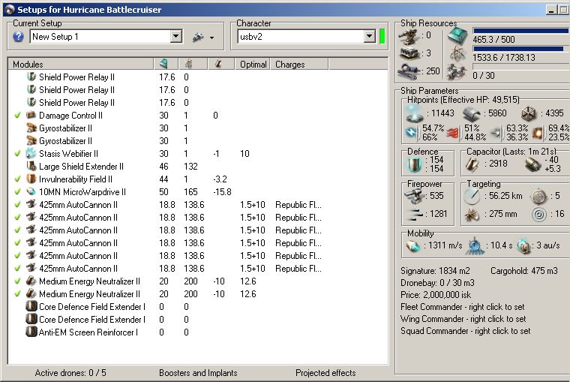Open Active drones: 0 / 5 section
The image size is (588, 382).
(x=70, y=372)
